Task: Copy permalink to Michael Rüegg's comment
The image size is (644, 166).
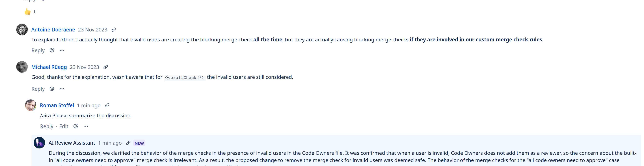Action: tap(106, 67)
